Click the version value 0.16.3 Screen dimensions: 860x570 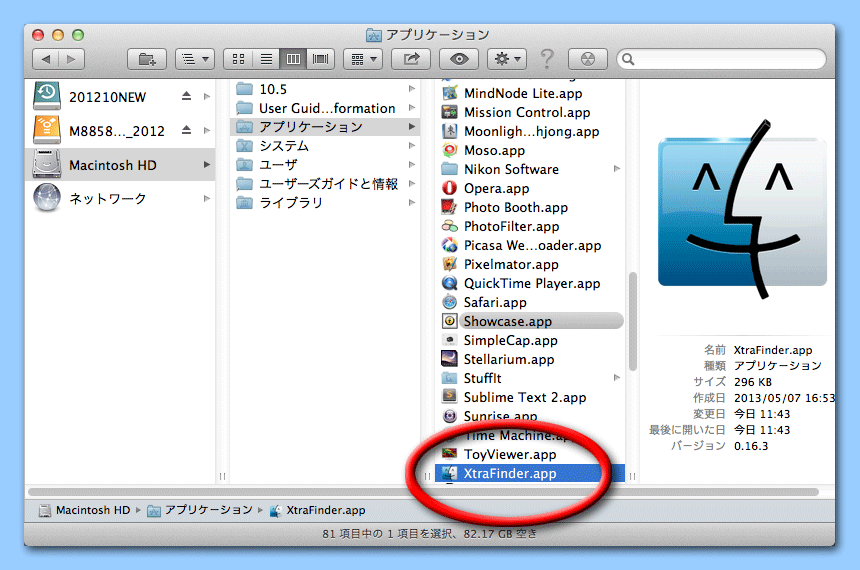(751, 446)
